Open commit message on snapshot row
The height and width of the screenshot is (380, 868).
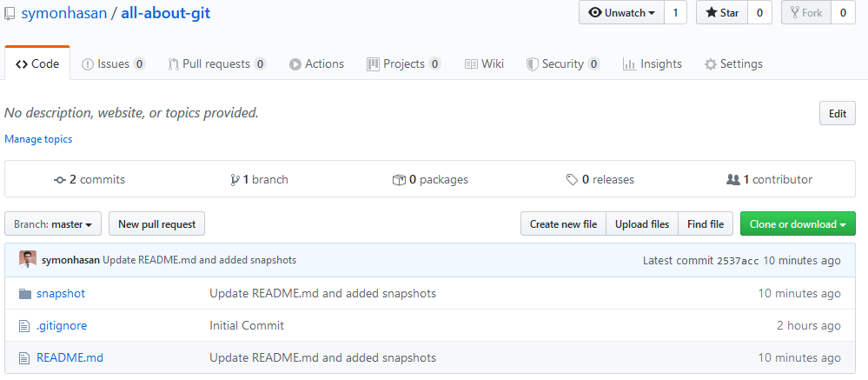tap(322, 293)
